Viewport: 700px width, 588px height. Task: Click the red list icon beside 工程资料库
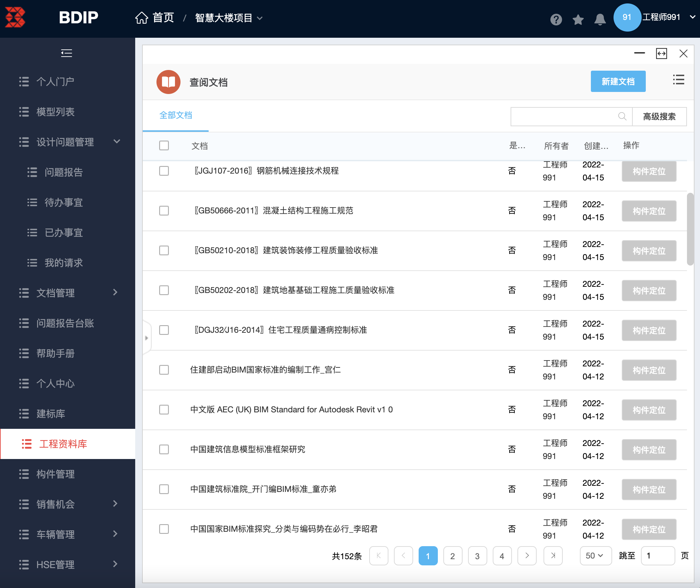click(x=27, y=444)
